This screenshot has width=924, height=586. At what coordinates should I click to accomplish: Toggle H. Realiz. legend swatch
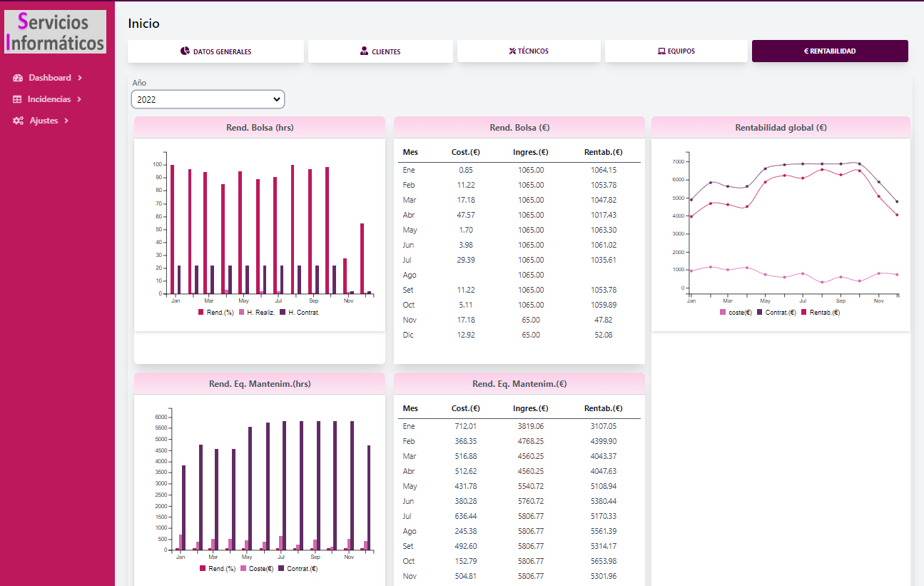[x=243, y=313]
